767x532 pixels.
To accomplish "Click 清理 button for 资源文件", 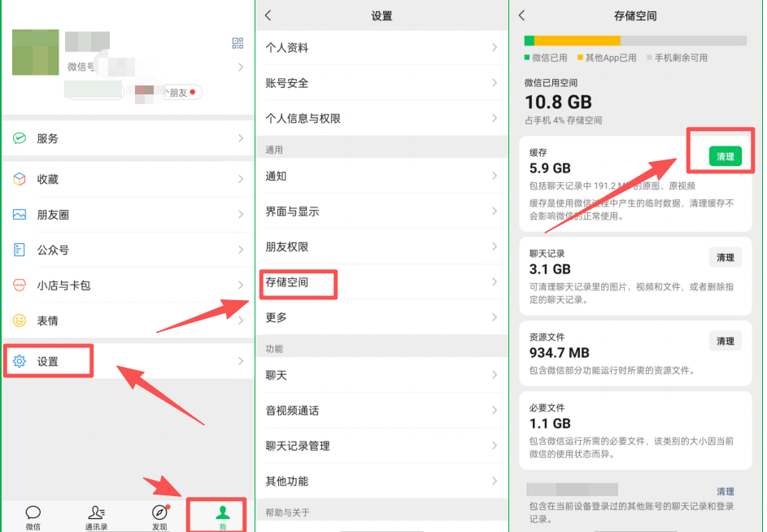I will click(725, 341).
